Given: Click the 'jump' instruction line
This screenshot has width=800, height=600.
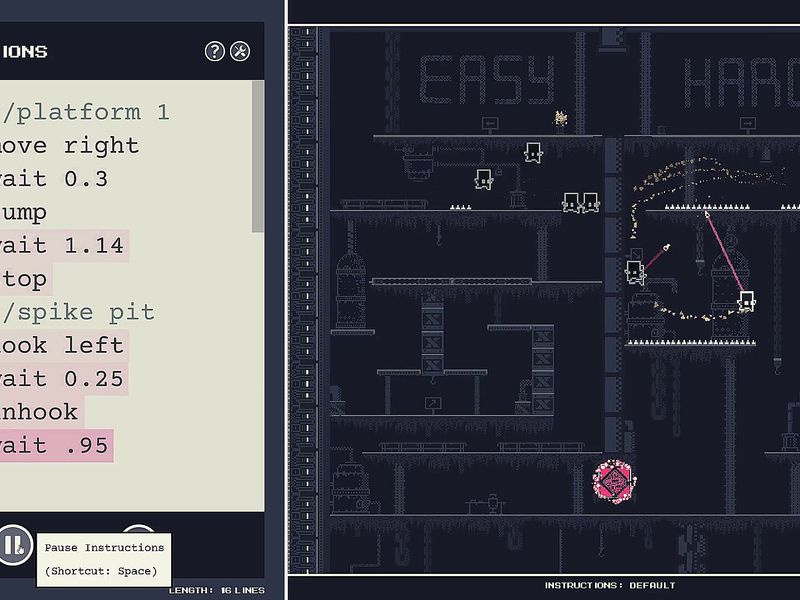Looking at the screenshot, I should [x=23, y=212].
